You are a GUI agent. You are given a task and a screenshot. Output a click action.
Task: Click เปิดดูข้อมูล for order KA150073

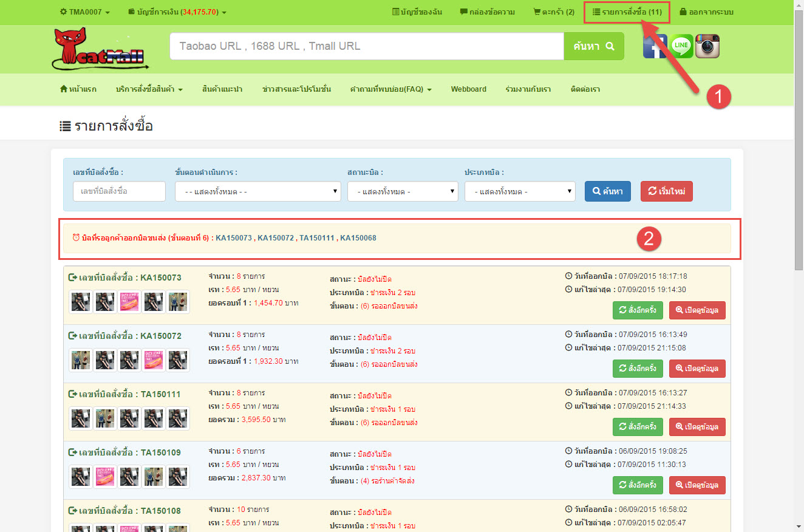[x=697, y=310]
